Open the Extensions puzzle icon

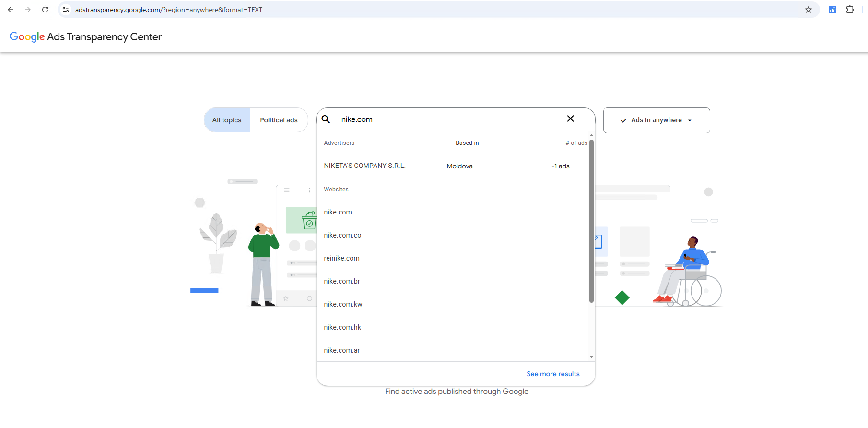coord(850,10)
